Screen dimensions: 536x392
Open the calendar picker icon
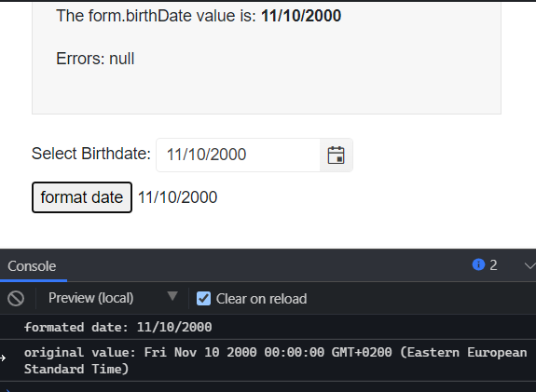336,155
